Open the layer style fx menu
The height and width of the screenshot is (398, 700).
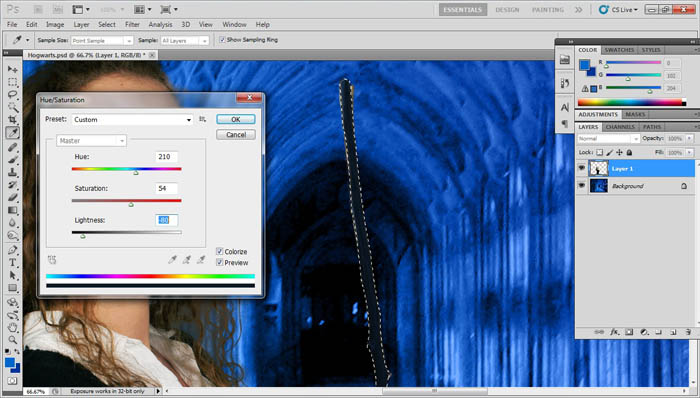(x=615, y=332)
